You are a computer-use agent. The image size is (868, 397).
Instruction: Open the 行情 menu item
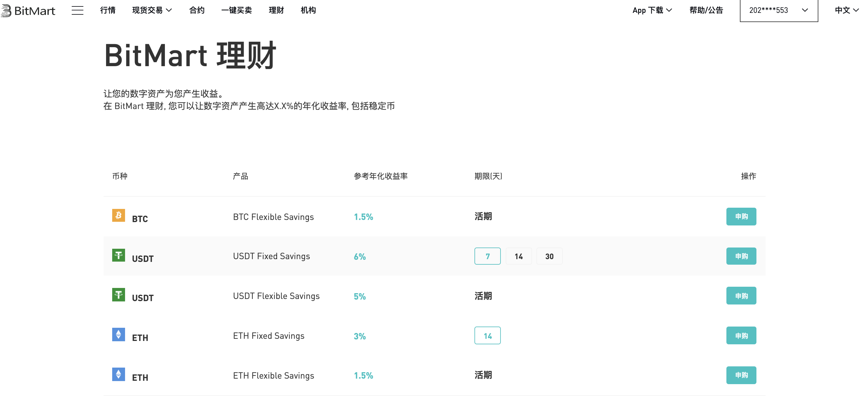108,10
